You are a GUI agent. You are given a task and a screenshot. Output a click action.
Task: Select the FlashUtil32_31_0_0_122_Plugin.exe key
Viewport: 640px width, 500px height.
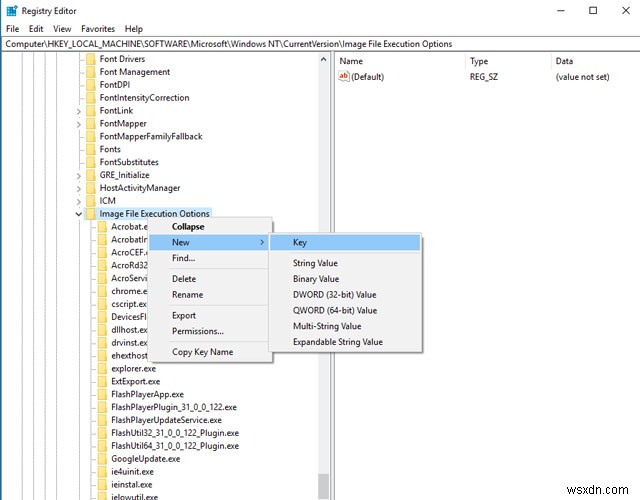click(x=175, y=433)
